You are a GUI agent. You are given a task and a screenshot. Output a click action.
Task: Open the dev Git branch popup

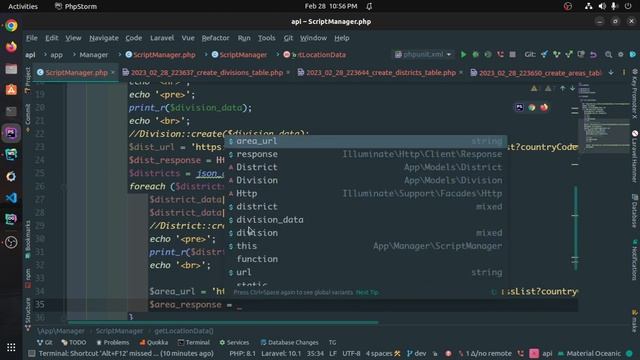tap(416, 353)
